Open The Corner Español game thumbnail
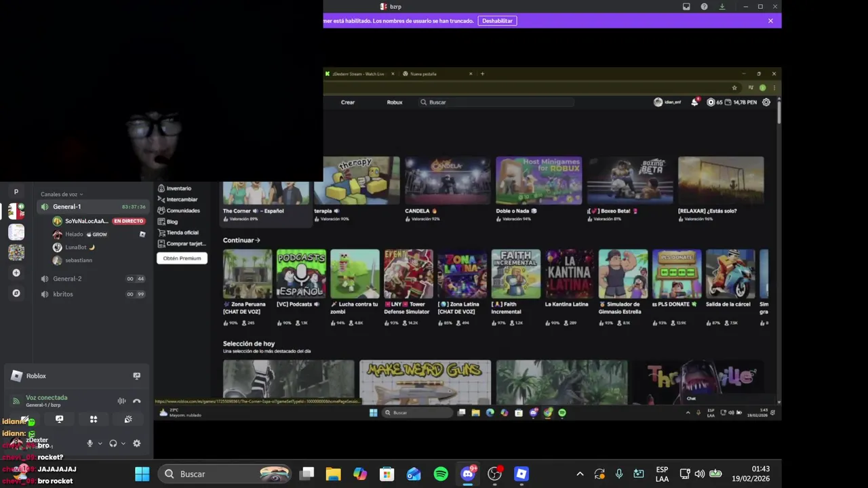 click(x=266, y=193)
